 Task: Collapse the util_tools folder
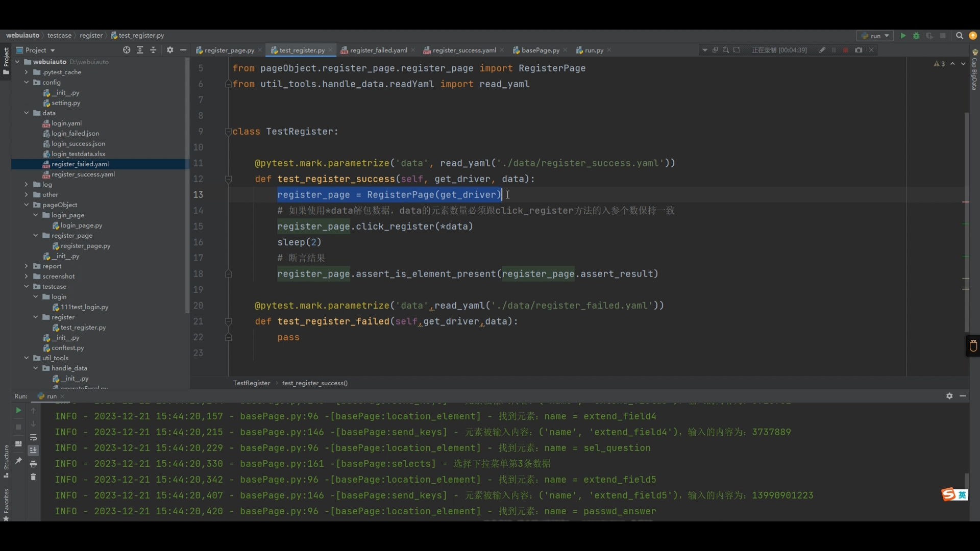(26, 358)
